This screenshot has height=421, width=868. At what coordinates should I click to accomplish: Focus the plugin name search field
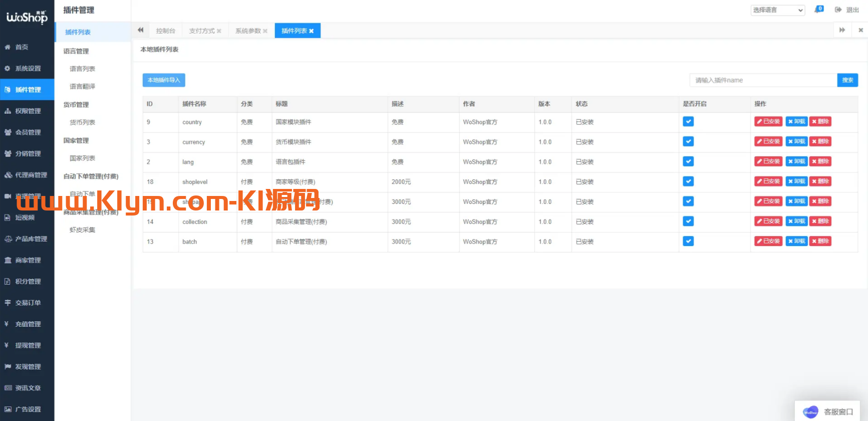point(763,80)
